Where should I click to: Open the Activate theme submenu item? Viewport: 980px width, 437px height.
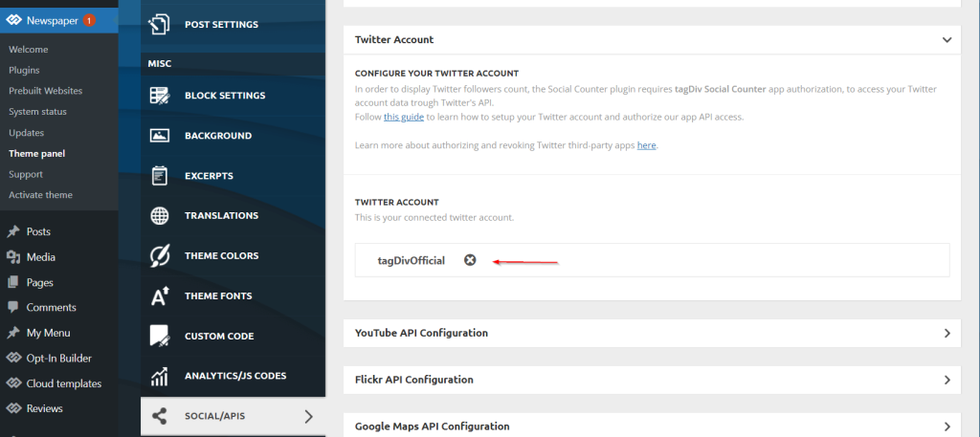click(40, 195)
